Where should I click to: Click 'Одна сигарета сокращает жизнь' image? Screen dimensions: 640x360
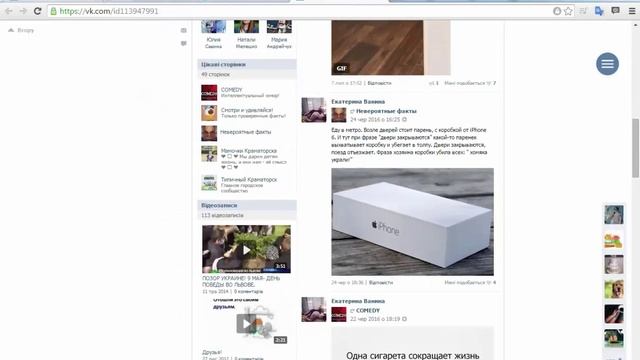point(412,344)
